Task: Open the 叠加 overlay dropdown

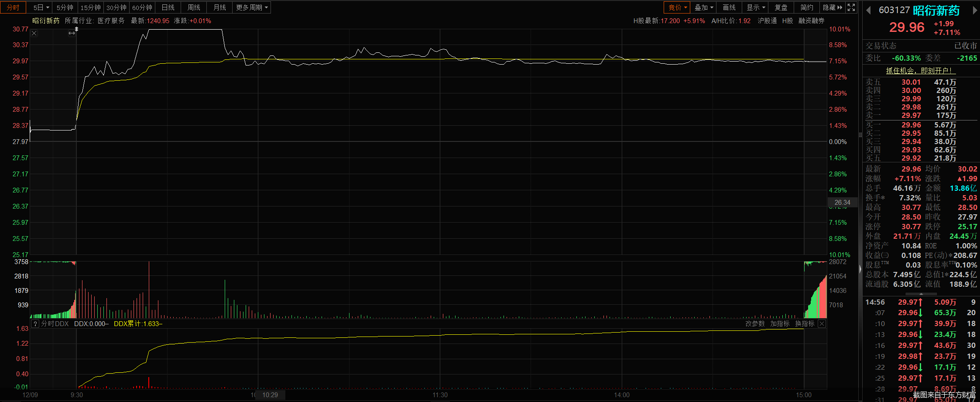Action: (704, 7)
